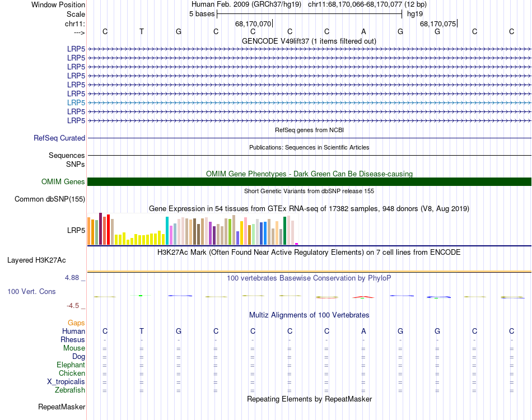532x420 pixels.
Task: Click the magenta short GTEx bar
Action: coord(297,244)
